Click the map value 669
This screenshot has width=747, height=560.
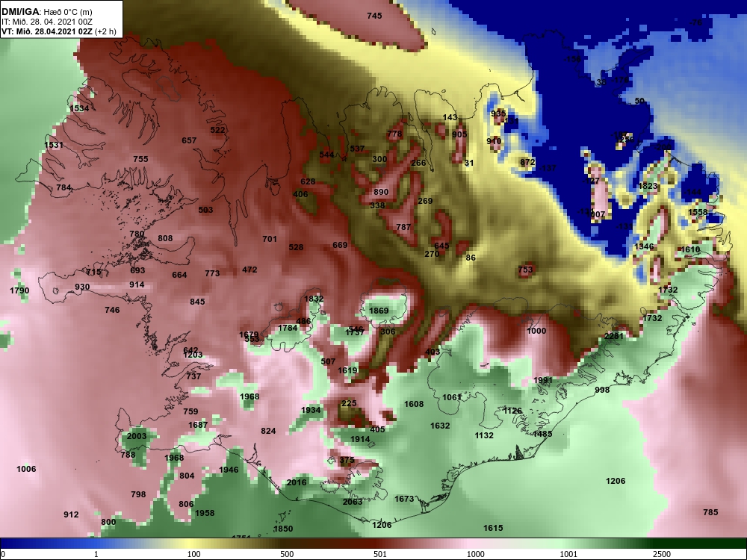340,245
